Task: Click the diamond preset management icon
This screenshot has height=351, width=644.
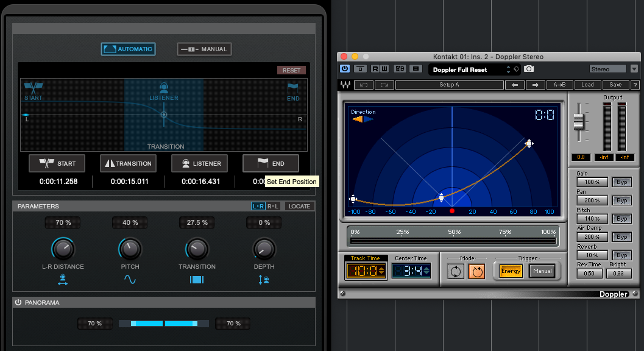Action: point(516,69)
